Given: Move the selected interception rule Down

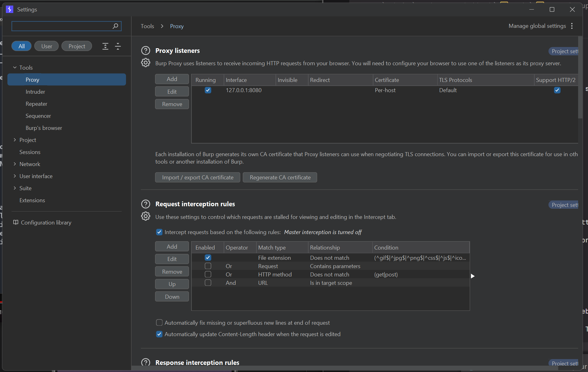Looking at the screenshot, I should coord(172,297).
